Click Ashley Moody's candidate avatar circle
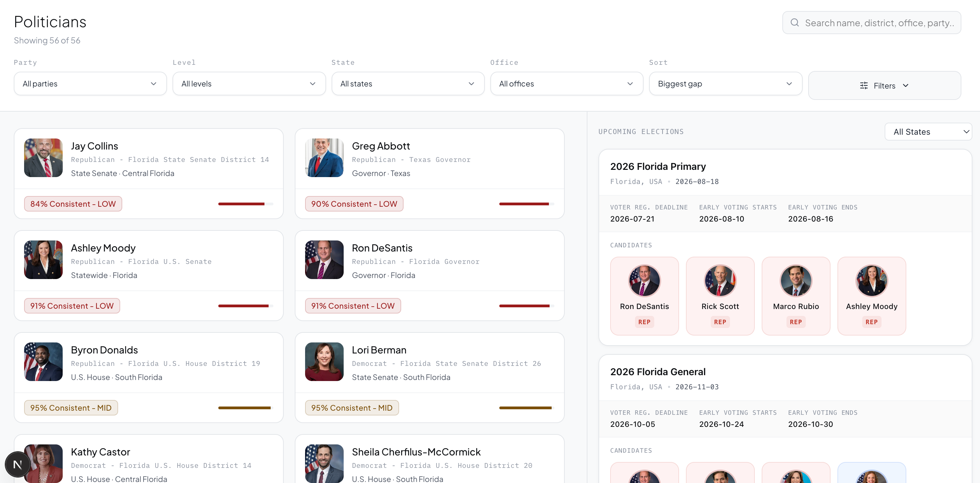The width and height of the screenshot is (980, 483). pyautogui.click(x=871, y=281)
